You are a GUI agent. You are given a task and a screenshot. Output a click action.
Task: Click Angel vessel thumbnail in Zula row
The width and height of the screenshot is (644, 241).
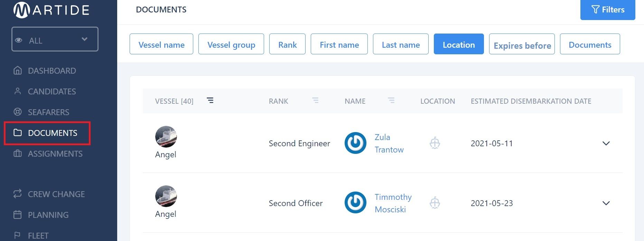pos(166,137)
